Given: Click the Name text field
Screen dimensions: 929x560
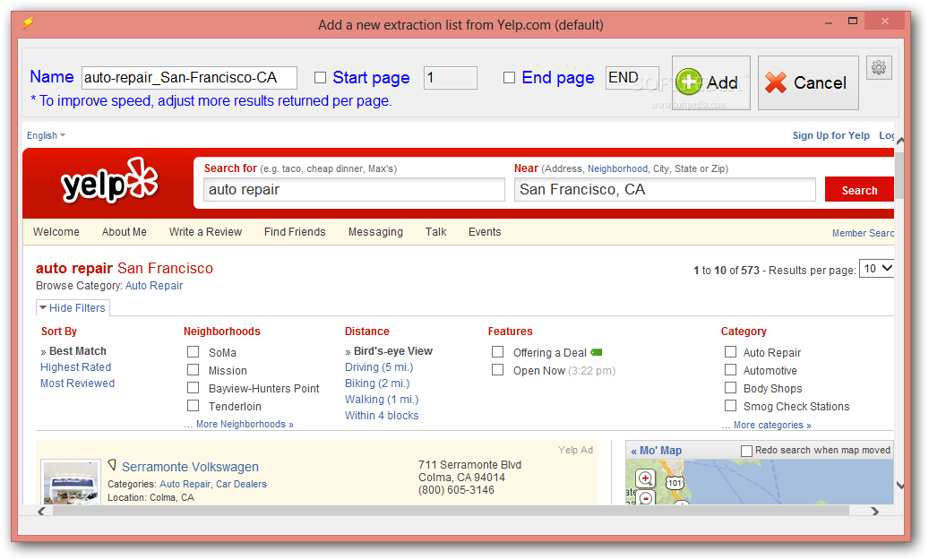Looking at the screenshot, I should click(x=189, y=78).
